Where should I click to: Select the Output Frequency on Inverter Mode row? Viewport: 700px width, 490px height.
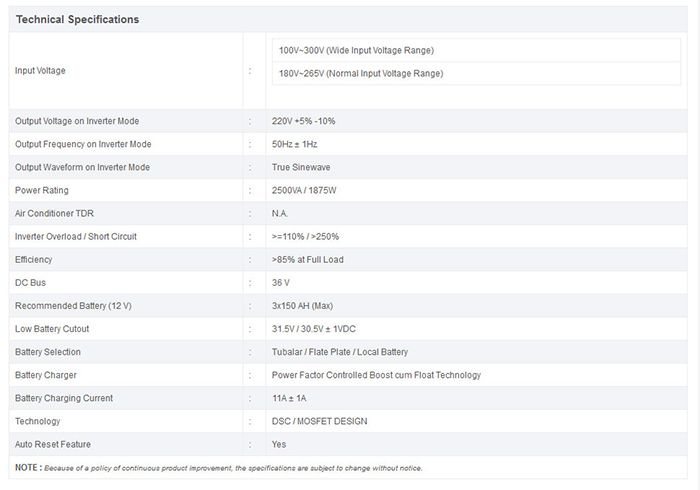[x=348, y=144]
